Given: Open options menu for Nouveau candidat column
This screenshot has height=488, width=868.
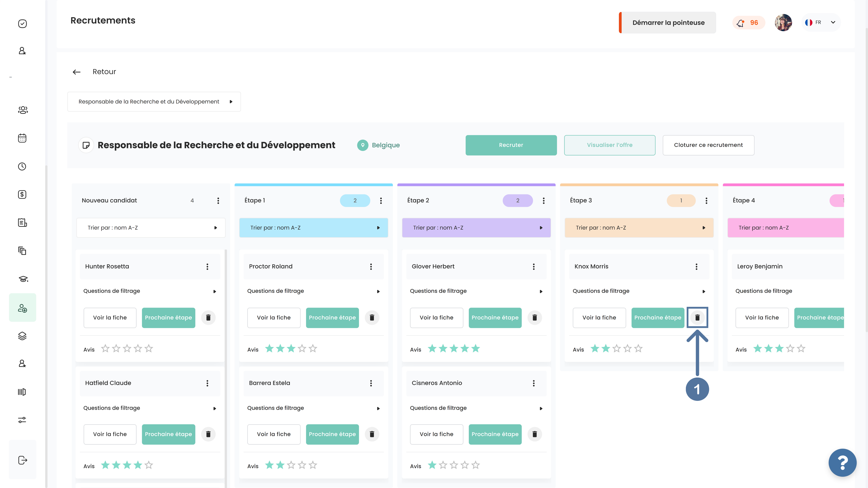Looking at the screenshot, I should [218, 201].
